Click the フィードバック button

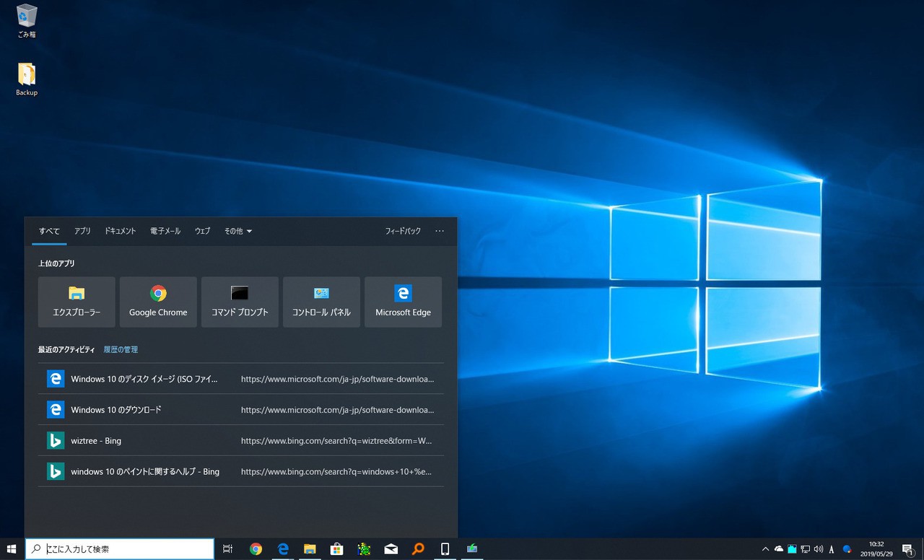point(403,231)
